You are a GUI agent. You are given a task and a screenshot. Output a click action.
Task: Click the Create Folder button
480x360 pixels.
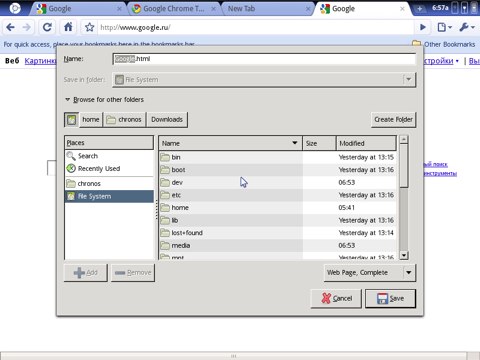tap(393, 119)
